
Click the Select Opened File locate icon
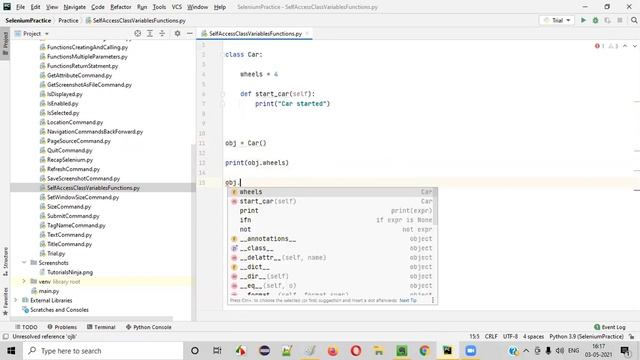138,33
